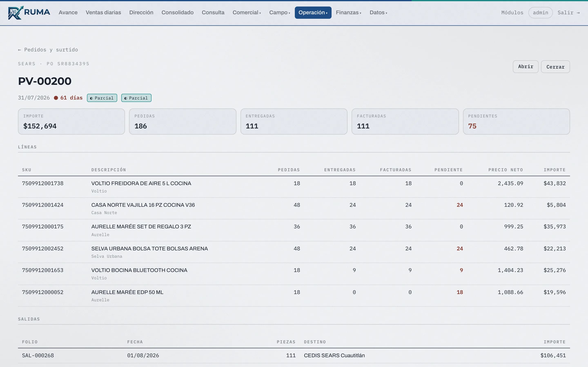
Task: Open the Módulos link
Action: (512, 13)
